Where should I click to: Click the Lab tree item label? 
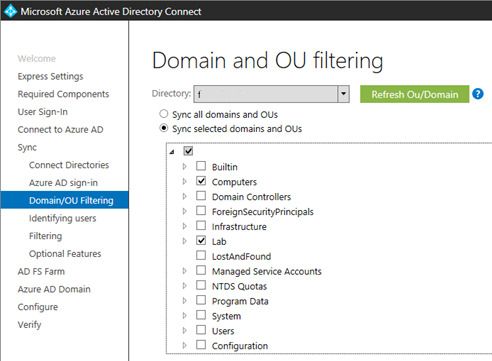[x=219, y=241]
